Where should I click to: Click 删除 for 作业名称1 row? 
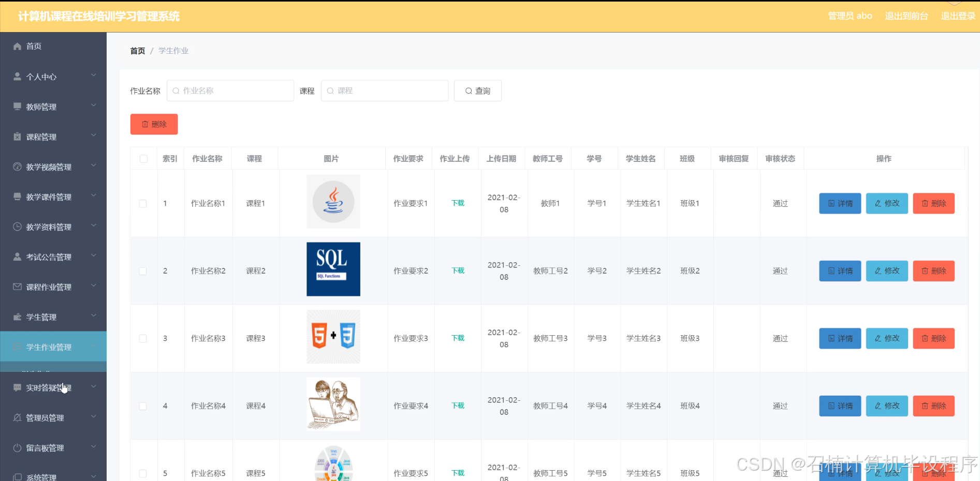tap(933, 203)
